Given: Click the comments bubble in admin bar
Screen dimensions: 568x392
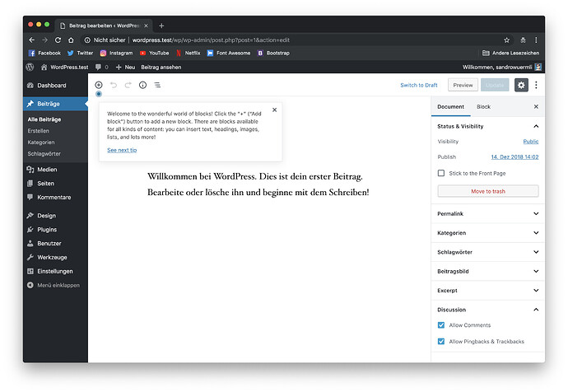Looking at the screenshot, I should click(98, 67).
